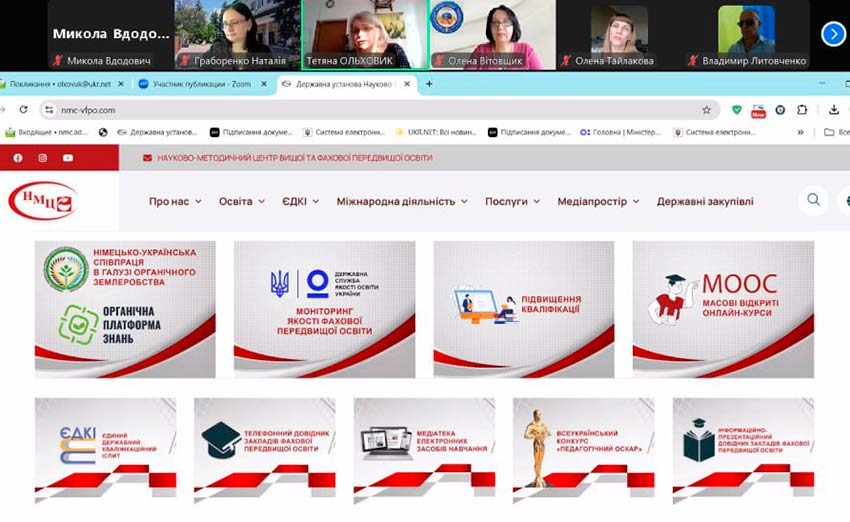The height and width of the screenshot is (522, 850).
Task: Expand the 'Медіапростір' menu
Action: point(598,201)
